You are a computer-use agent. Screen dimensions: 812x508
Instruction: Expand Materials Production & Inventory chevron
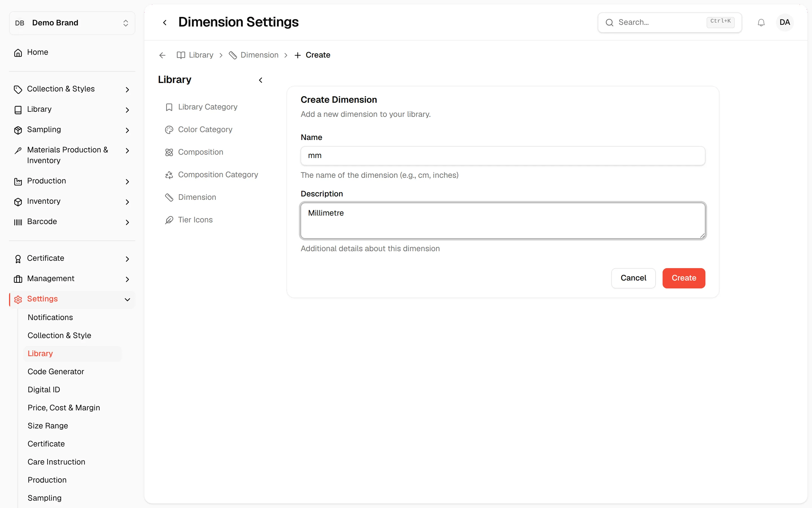[x=127, y=150]
